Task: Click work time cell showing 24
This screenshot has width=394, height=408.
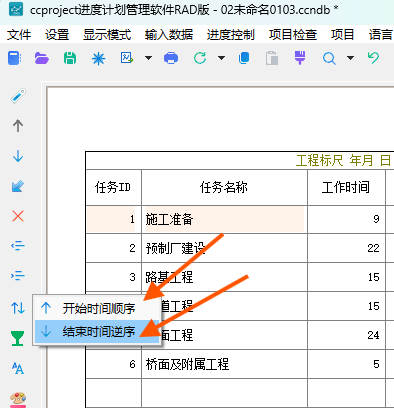Action: pos(346,335)
